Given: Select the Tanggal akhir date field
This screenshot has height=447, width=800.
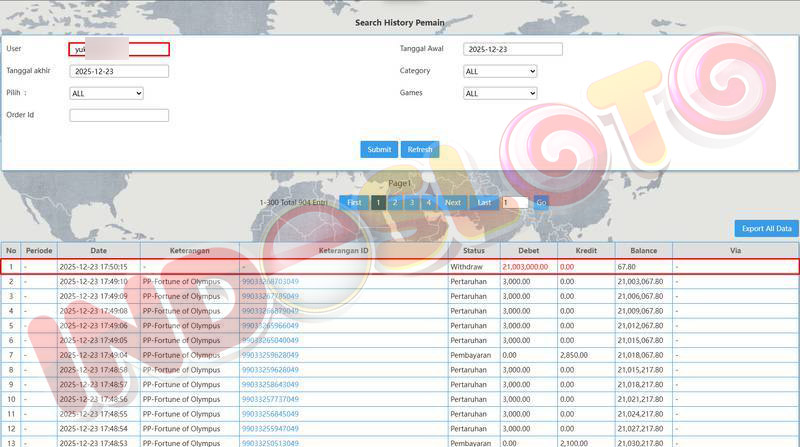Looking at the screenshot, I should (x=119, y=71).
